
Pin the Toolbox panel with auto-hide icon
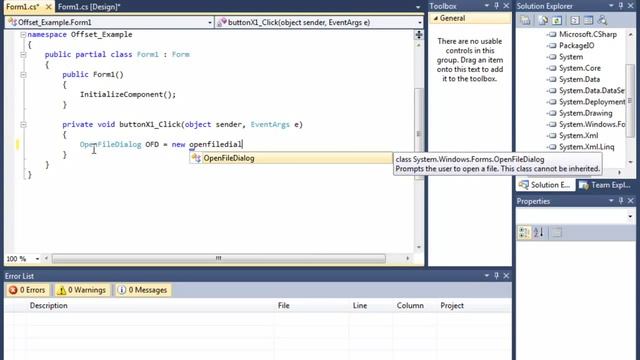coord(497,6)
